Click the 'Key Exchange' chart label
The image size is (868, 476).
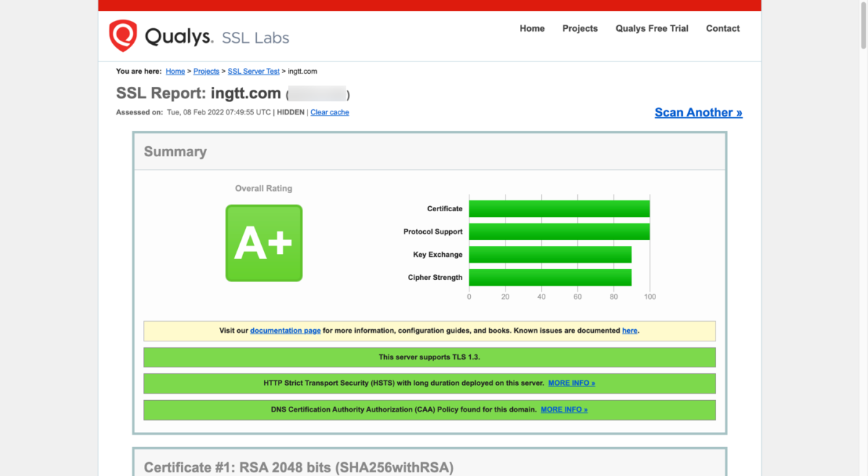(438, 255)
